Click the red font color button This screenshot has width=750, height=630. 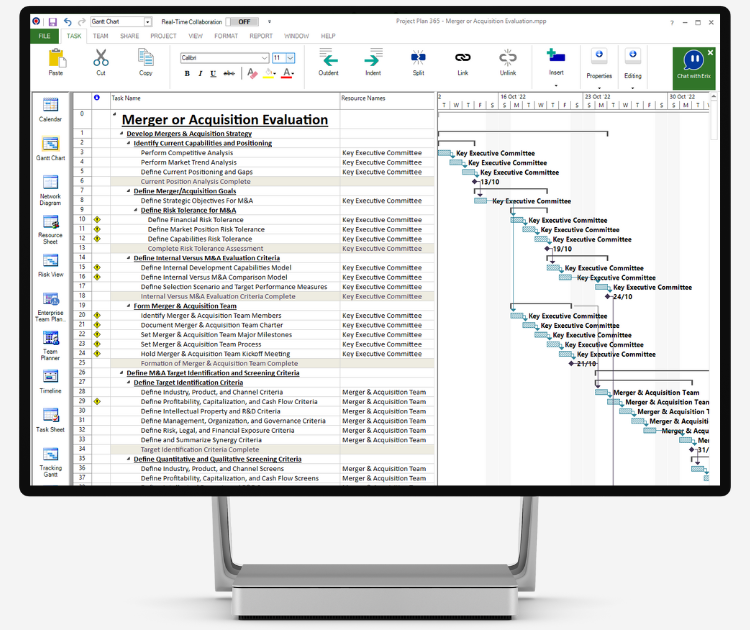coord(286,73)
